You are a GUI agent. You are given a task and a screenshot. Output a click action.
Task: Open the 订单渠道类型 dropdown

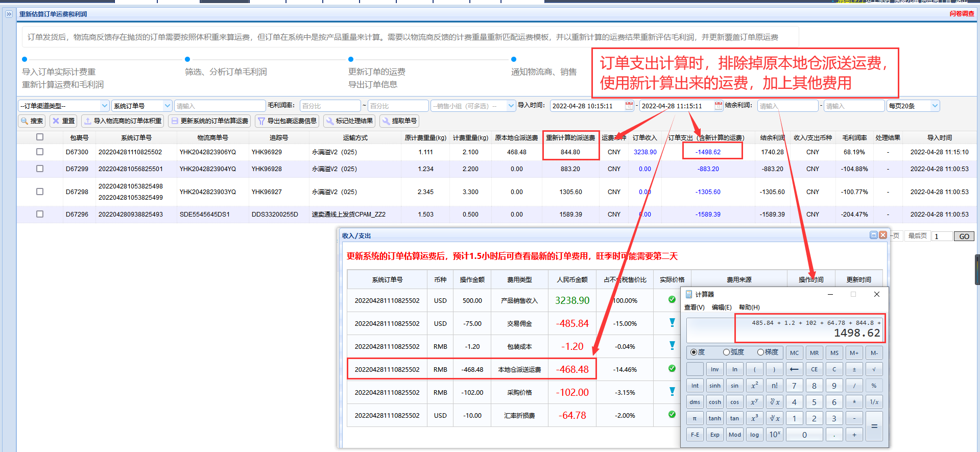(64, 106)
